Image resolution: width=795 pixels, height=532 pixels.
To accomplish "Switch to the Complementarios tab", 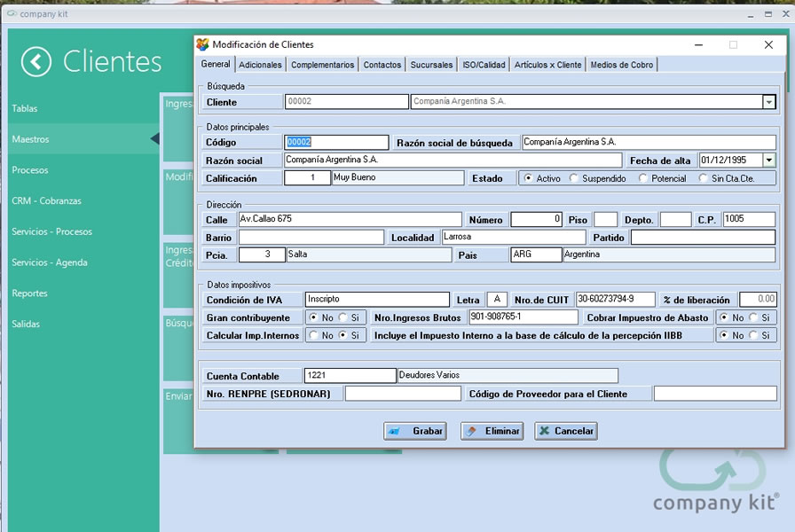I will pos(322,65).
